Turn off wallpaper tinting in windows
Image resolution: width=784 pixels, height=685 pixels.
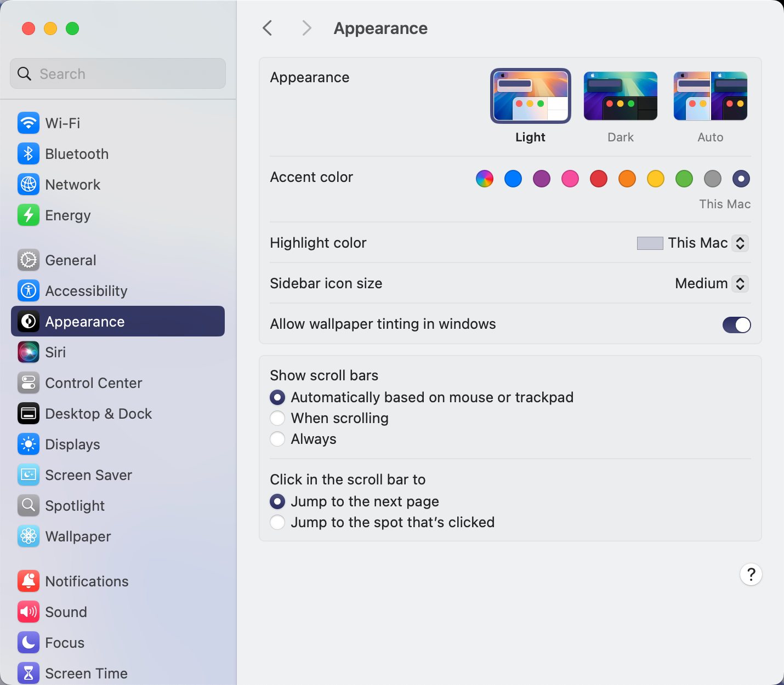(x=736, y=325)
